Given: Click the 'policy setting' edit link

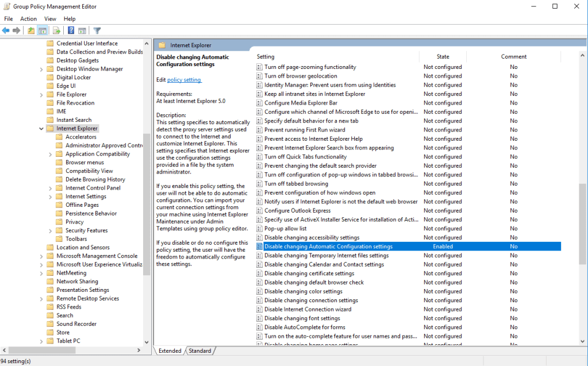Looking at the screenshot, I should tap(184, 80).
